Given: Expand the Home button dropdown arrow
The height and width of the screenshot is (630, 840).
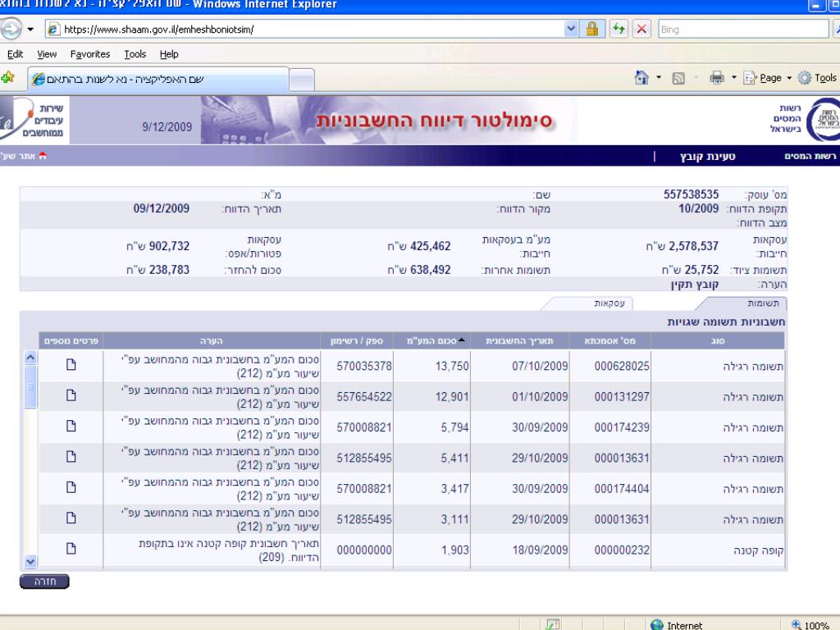Looking at the screenshot, I should (659, 78).
